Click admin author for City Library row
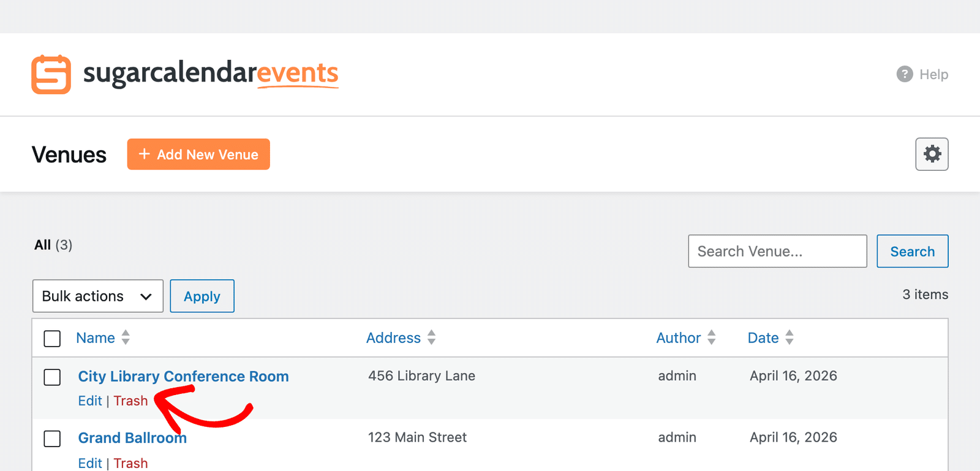 click(x=677, y=375)
